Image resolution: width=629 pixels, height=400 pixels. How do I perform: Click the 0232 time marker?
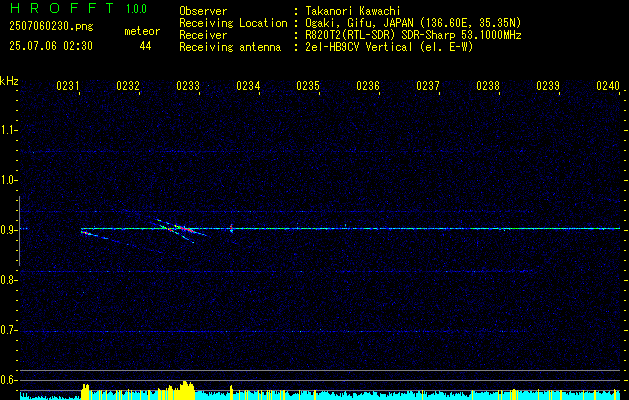(x=128, y=86)
